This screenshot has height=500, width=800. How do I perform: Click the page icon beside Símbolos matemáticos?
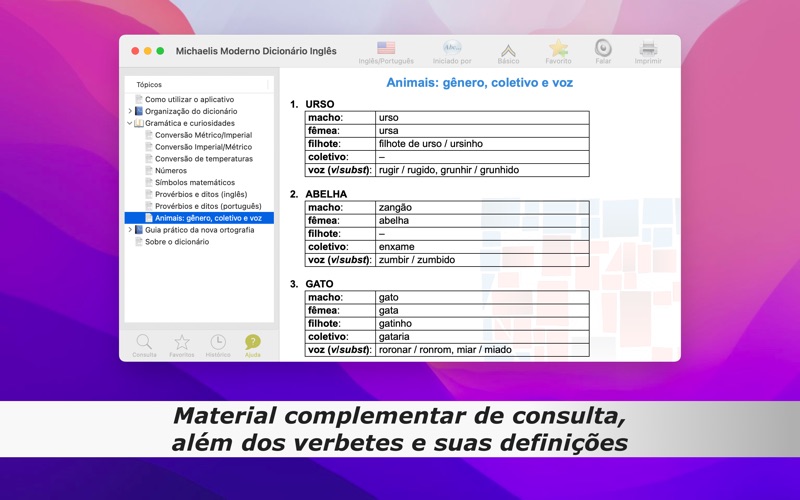(149, 182)
